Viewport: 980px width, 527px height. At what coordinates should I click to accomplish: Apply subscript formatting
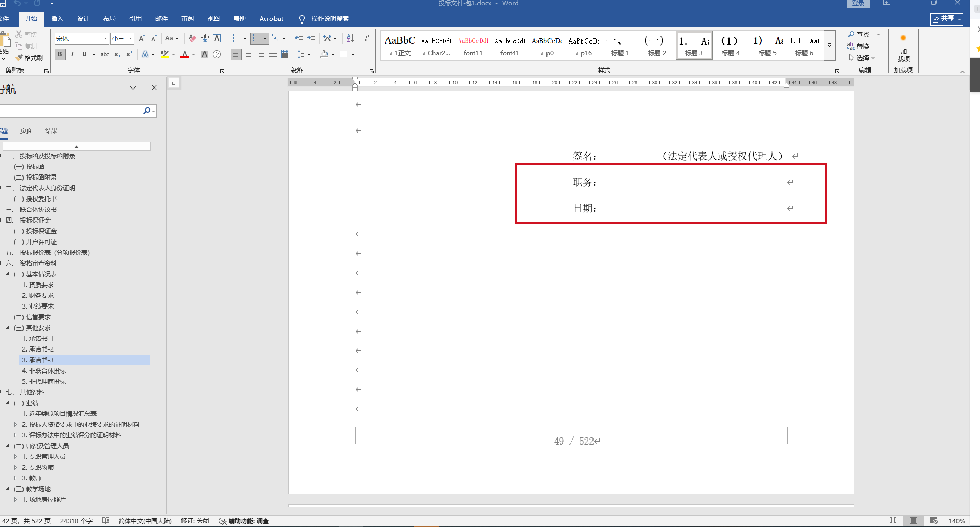coord(117,54)
